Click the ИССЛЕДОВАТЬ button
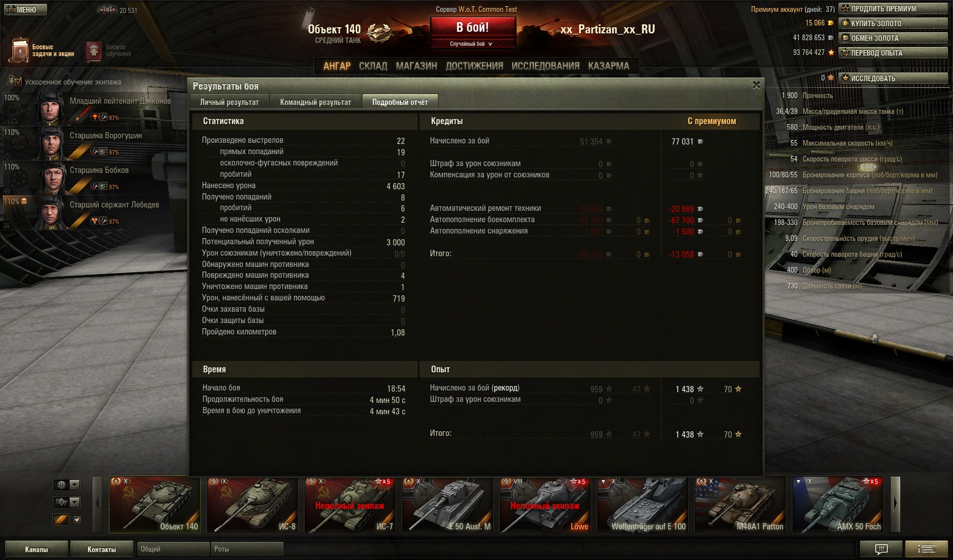Image resolution: width=953 pixels, height=560 pixels. pyautogui.click(x=893, y=78)
